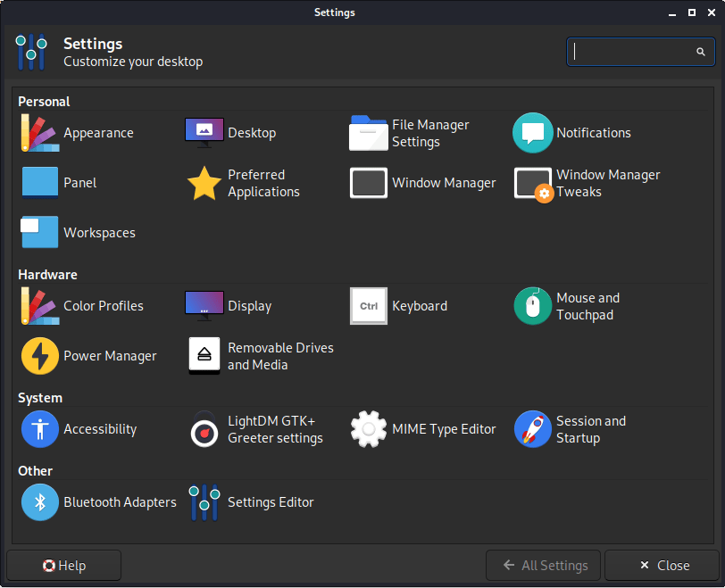Open Removable Drives and Media

coord(204,356)
